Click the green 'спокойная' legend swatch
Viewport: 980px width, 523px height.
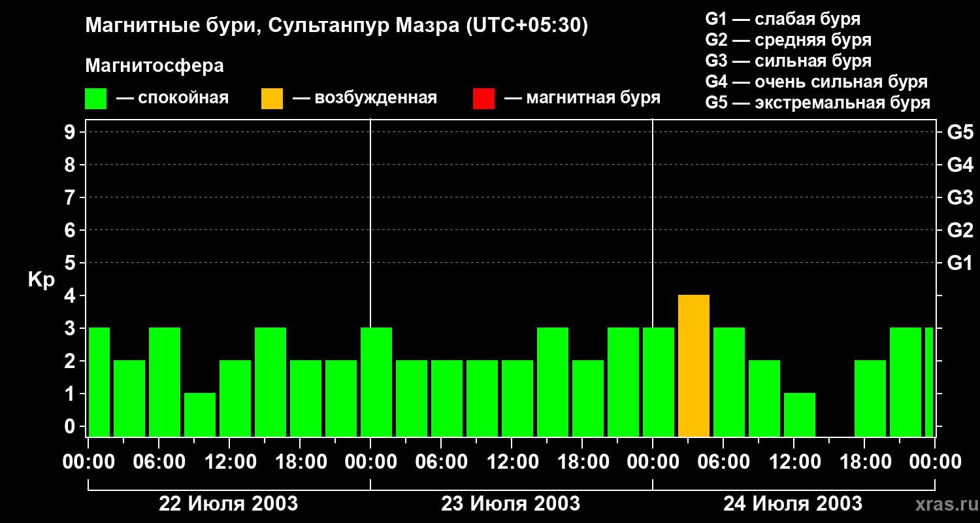pyautogui.click(x=95, y=99)
